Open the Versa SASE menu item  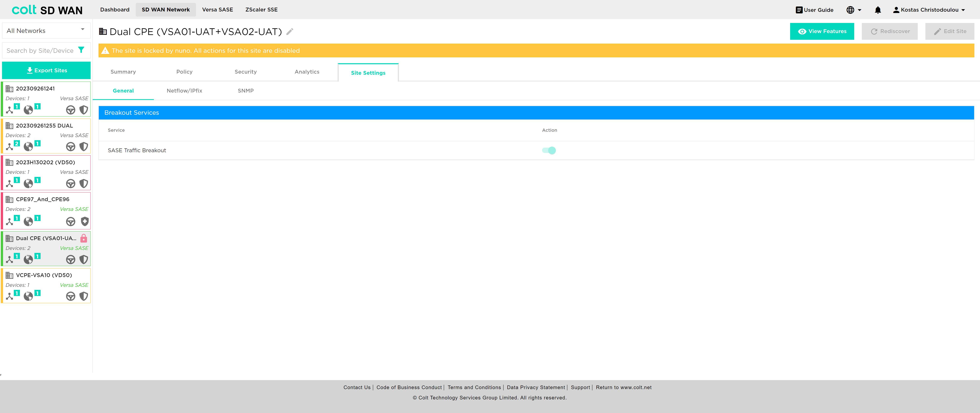click(x=218, y=10)
